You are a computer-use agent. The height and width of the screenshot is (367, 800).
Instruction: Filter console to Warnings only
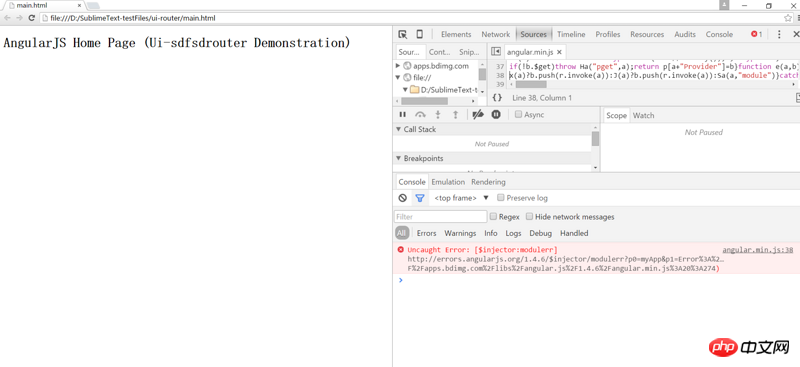click(460, 233)
